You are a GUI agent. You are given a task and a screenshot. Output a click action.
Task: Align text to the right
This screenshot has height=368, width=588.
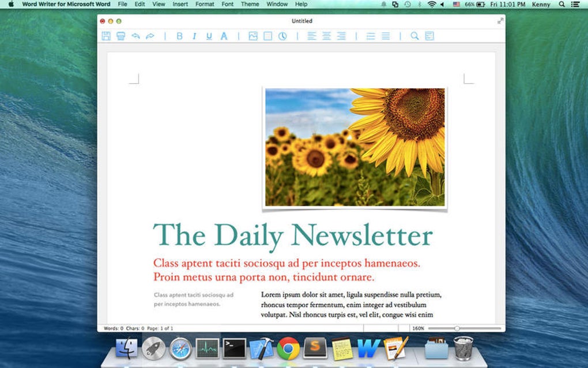click(341, 36)
